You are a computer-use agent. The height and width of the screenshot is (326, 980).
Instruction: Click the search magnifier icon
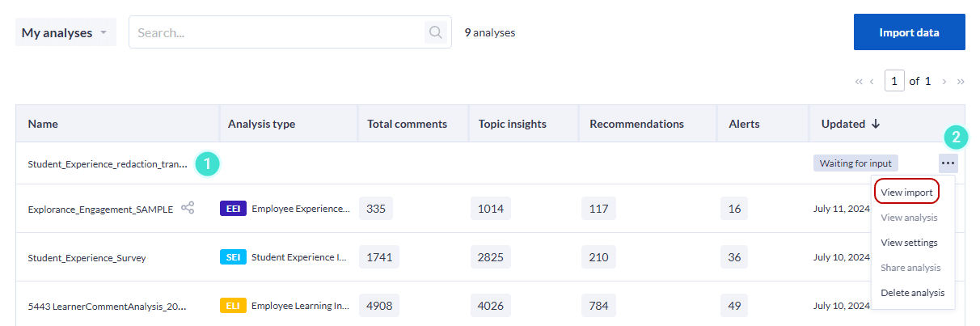click(436, 33)
